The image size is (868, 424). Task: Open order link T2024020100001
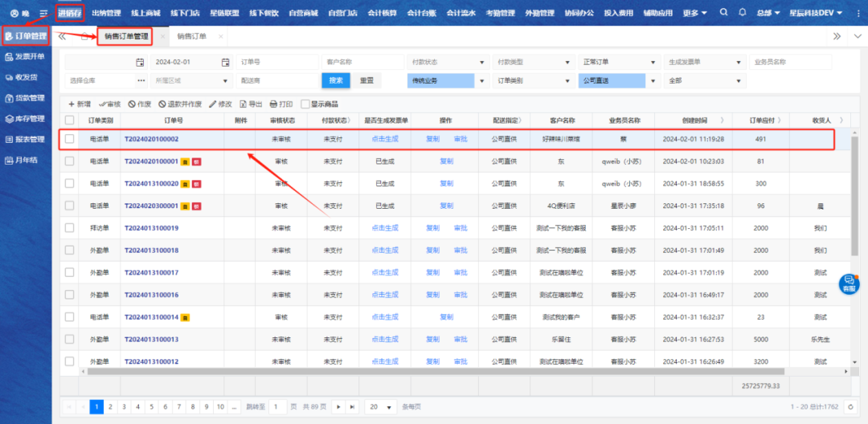[151, 161]
